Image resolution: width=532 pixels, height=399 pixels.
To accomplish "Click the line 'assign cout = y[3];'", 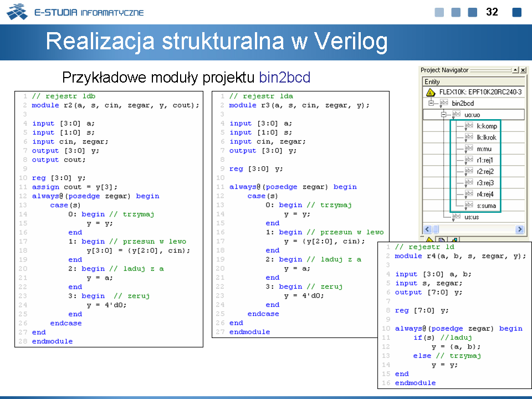I will click(x=75, y=187).
